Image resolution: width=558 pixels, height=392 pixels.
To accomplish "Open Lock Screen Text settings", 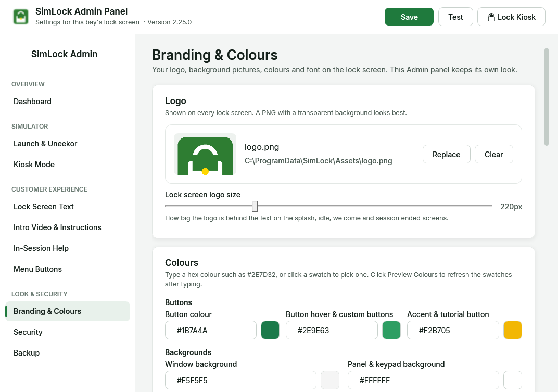I will click(68, 207).
